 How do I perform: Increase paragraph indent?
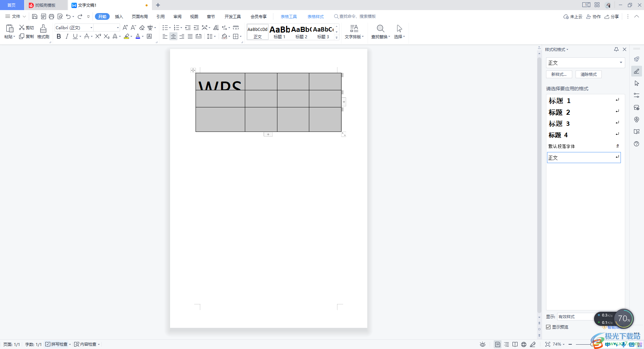point(196,28)
